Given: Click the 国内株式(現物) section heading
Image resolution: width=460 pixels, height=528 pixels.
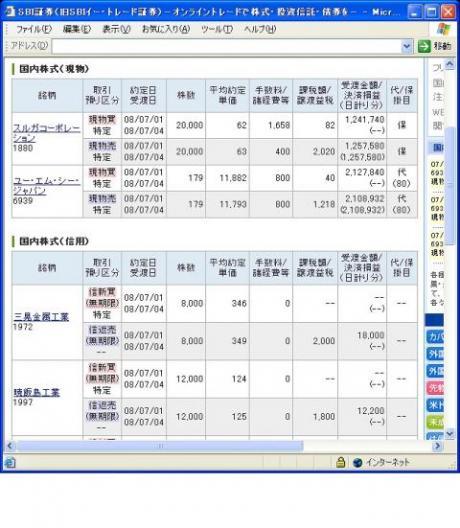Looking at the screenshot, I should 54,69.
